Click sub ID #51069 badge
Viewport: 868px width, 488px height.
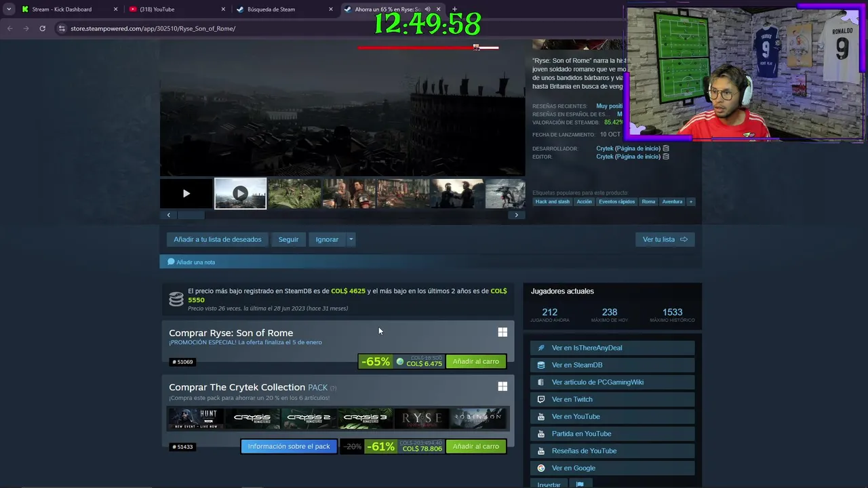point(182,362)
